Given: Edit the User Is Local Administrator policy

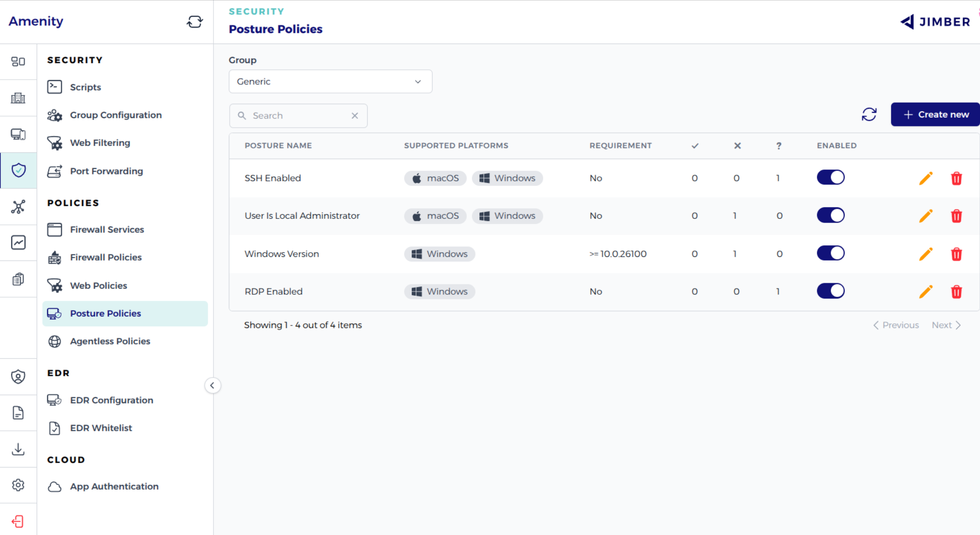Looking at the screenshot, I should pyautogui.click(x=925, y=216).
